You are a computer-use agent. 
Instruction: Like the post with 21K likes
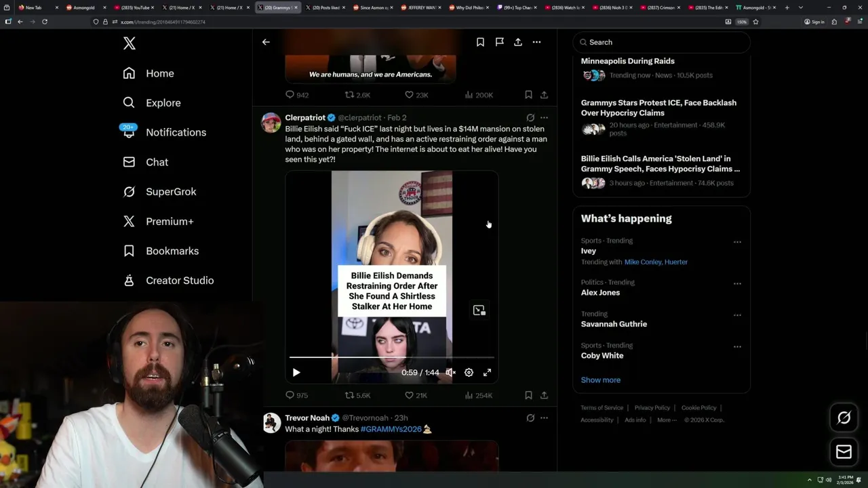tap(416, 395)
